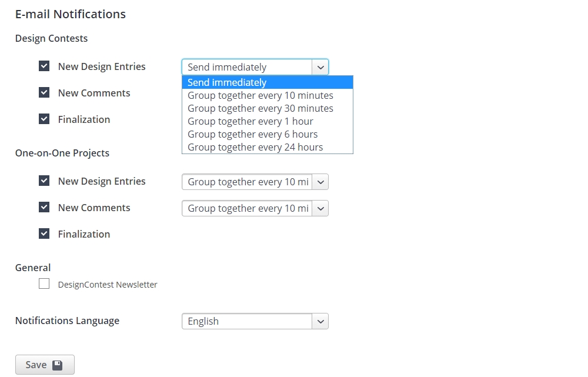Collapse the open frequency dropdown via its arrow
Screen dimensions: 588x377
pyautogui.click(x=320, y=66)
